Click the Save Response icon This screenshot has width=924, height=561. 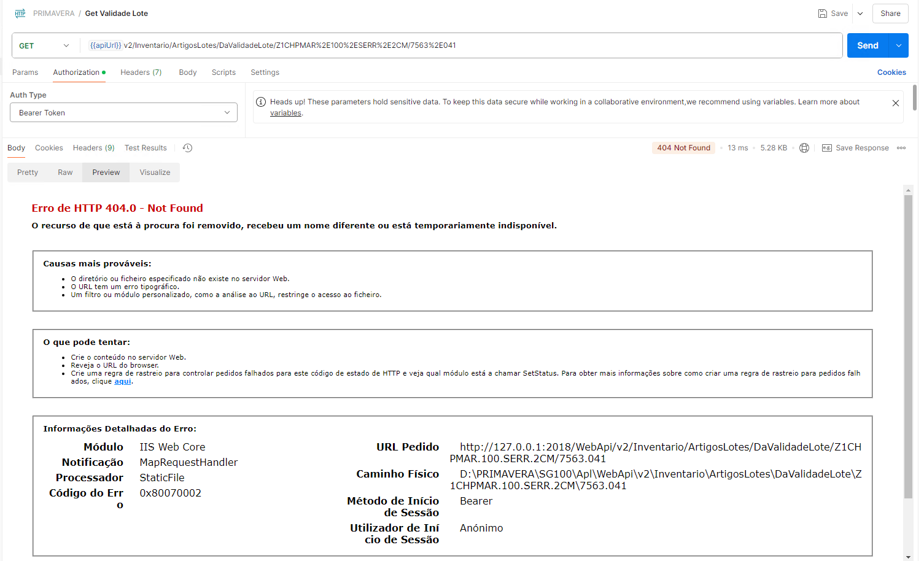[827, 148]
